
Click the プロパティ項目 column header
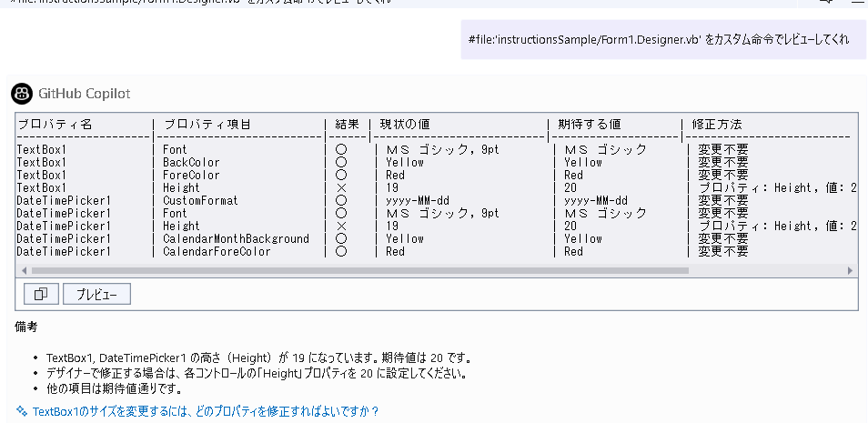pos(207,124)
